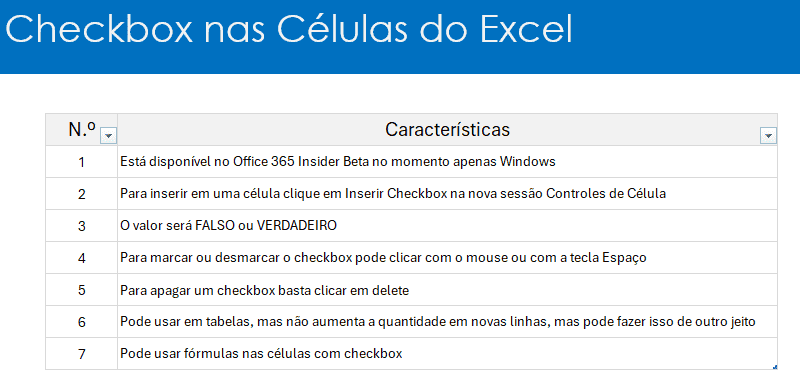Click the tecla Espaço description cell
Image resolution: width=800 pixels, height=390 pixels.
447,258
